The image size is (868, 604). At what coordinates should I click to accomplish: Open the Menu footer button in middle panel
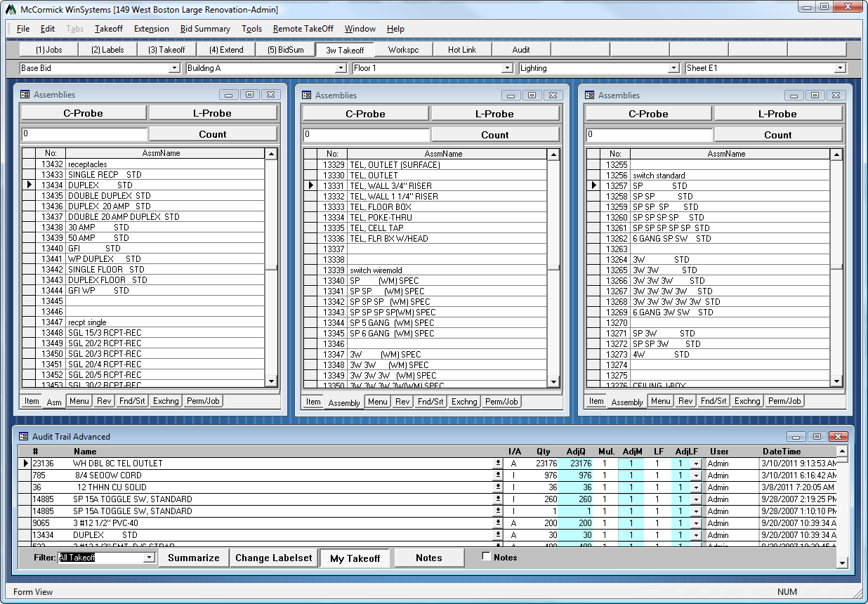(379, 401)
